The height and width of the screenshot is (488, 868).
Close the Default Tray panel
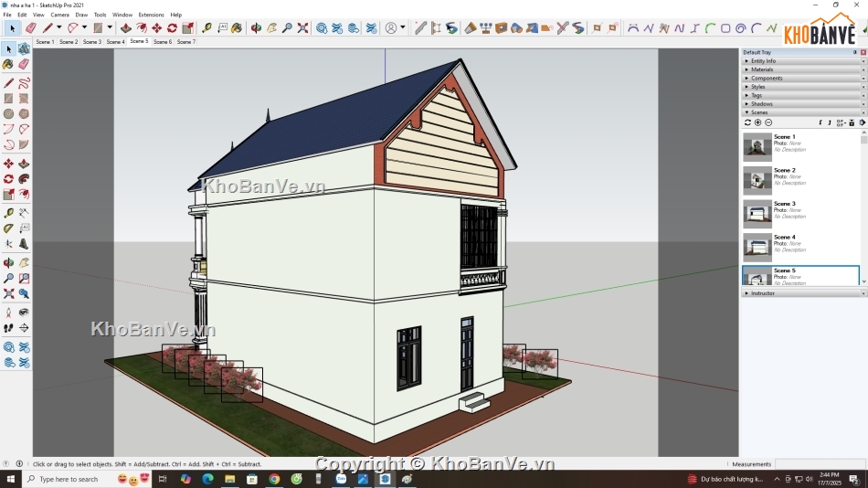pos(863,52)
